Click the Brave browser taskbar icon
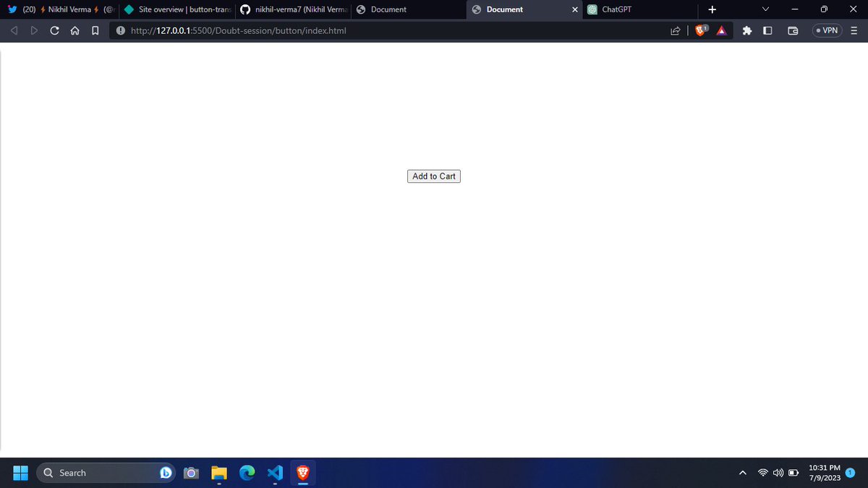Viewport: 868px width, 488px height. coord(303,473)
